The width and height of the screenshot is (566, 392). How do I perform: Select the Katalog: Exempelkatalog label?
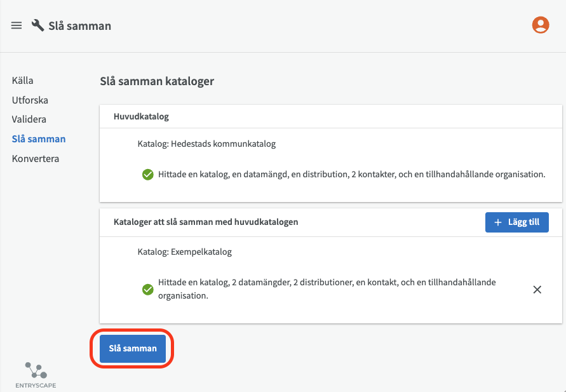[x=184, y=252]
